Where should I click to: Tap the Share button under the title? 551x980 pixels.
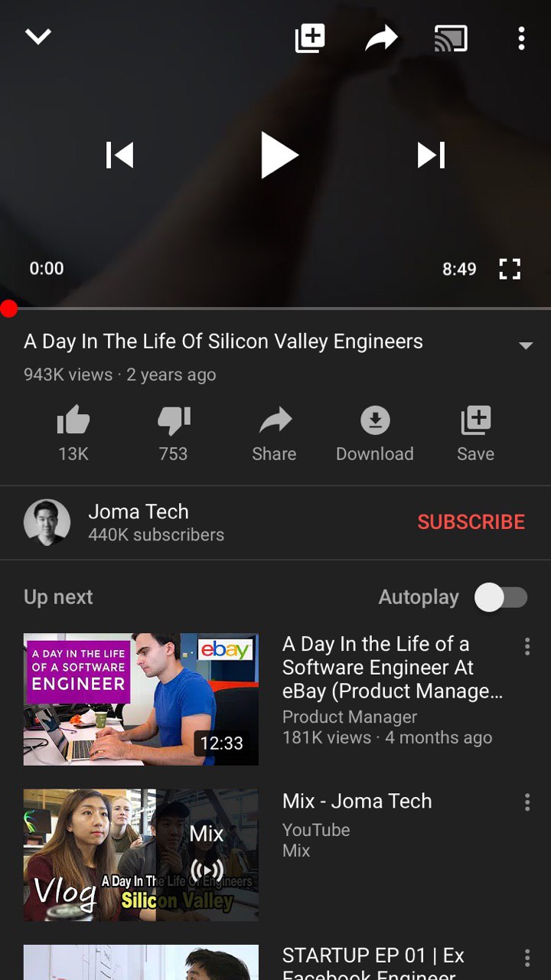coord(274,434)
